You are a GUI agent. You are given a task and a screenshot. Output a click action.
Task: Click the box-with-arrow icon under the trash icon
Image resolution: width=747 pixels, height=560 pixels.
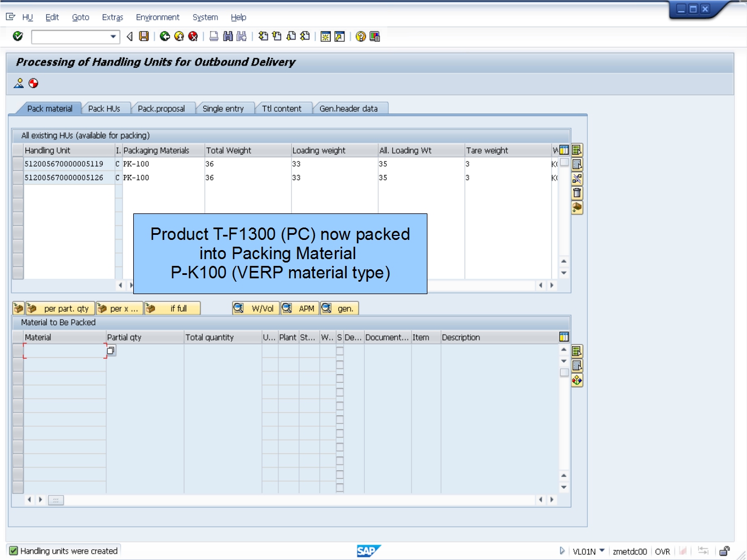pyautogui.click(x=577, y=208)
